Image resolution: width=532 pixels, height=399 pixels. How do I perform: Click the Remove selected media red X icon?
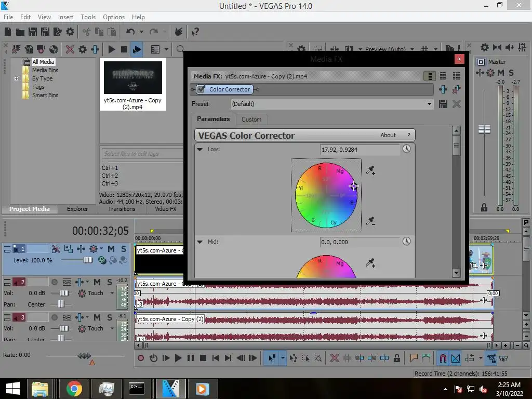[x=70, y=49]
